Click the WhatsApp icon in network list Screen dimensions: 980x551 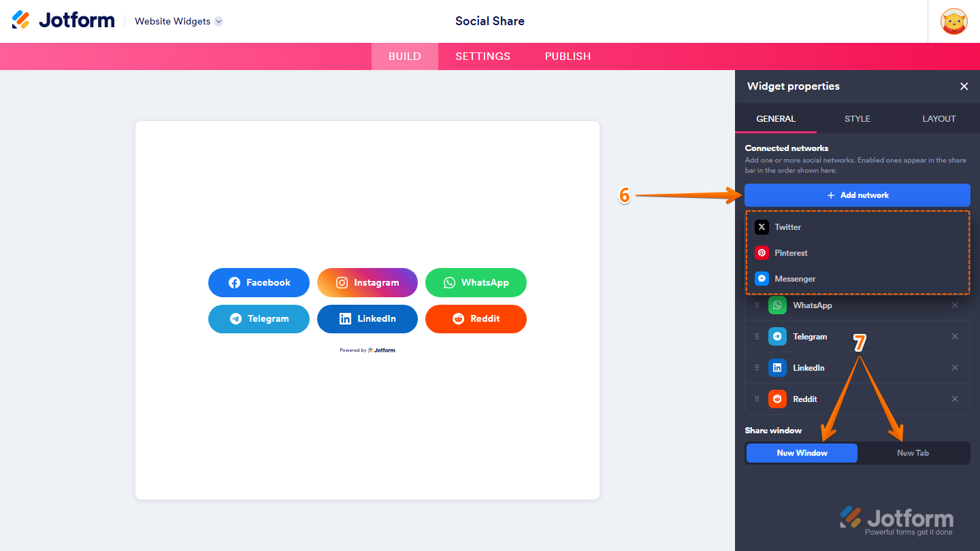coord(777,305)
